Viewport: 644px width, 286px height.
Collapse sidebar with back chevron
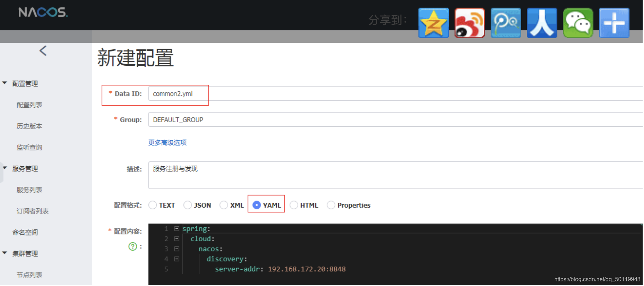pyautogui.click(x=43, y=51)
